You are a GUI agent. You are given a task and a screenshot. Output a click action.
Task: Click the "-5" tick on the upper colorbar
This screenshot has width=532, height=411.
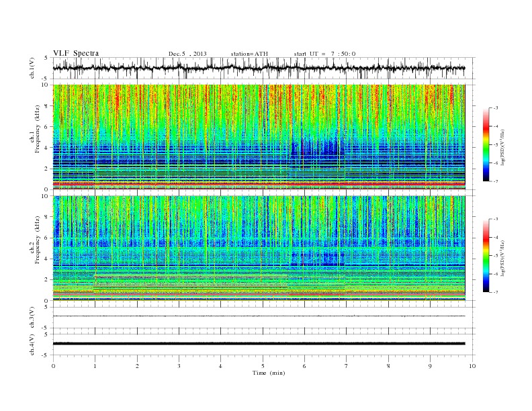click(495, 144)
